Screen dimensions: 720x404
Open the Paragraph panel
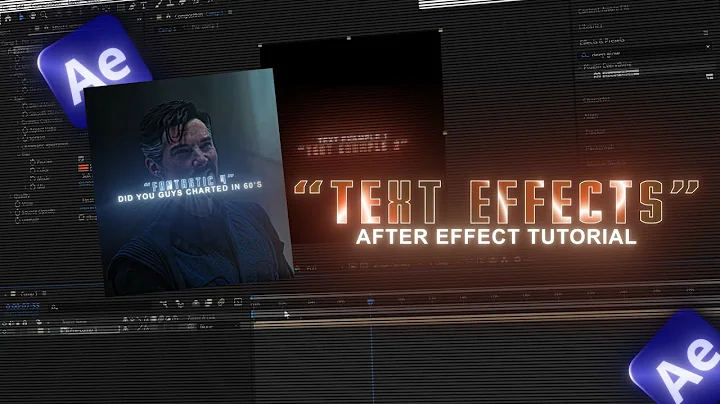pyautogui.click(x=599, y=148)
